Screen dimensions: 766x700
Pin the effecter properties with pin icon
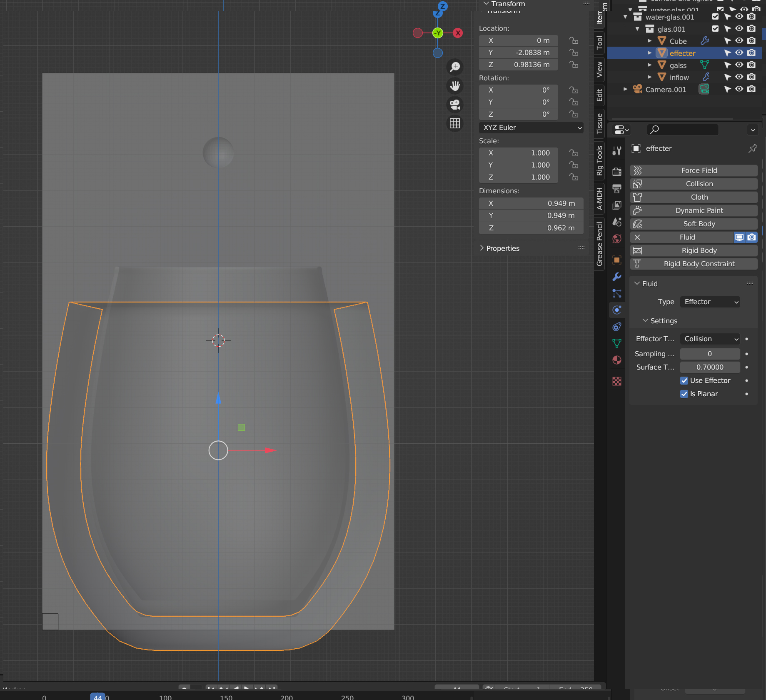coord(753,148)
